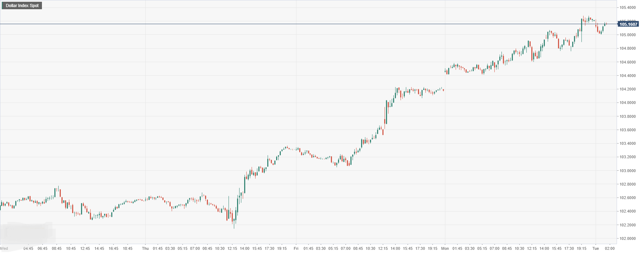644x253 pixels.
Task: Click the 04:45 time axis label
Action: tap(28, 248)
